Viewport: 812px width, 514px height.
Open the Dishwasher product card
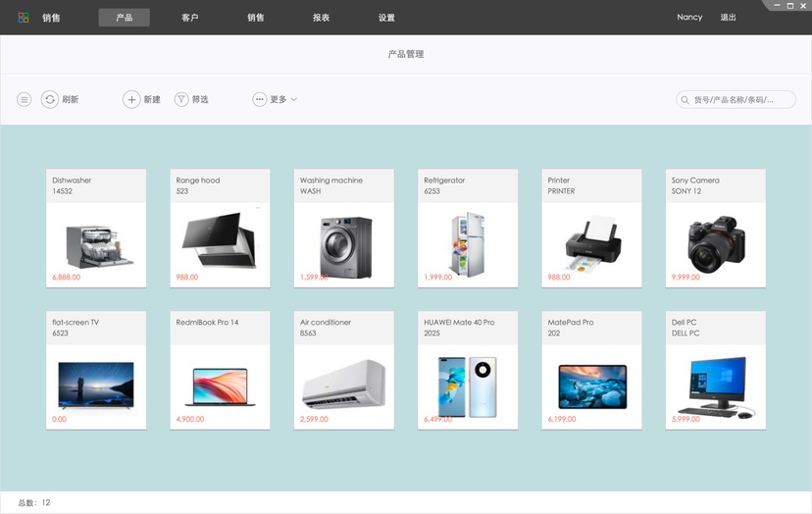96,228
